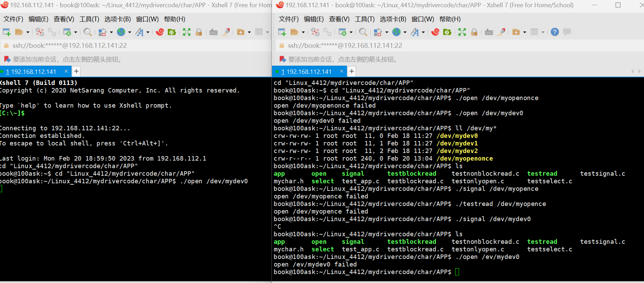Image resolution: width=644 pixels, height=283 pixels.
Task: Add new tab with plus in right window
Action: click(x=352, y=72)
